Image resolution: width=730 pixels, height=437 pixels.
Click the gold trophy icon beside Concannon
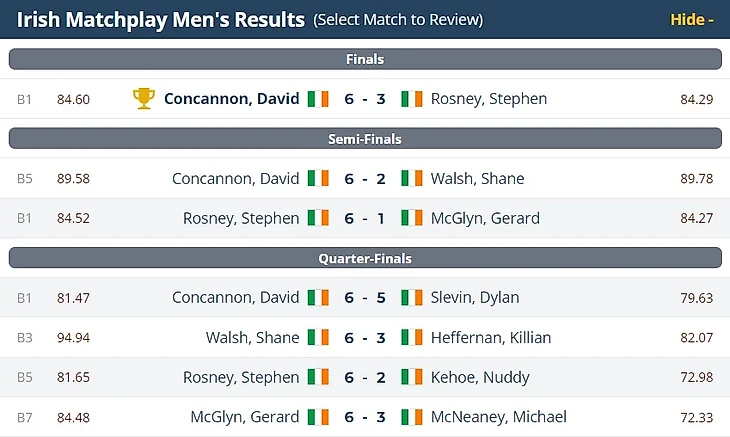pyautogui.click(x=144, y=98)
